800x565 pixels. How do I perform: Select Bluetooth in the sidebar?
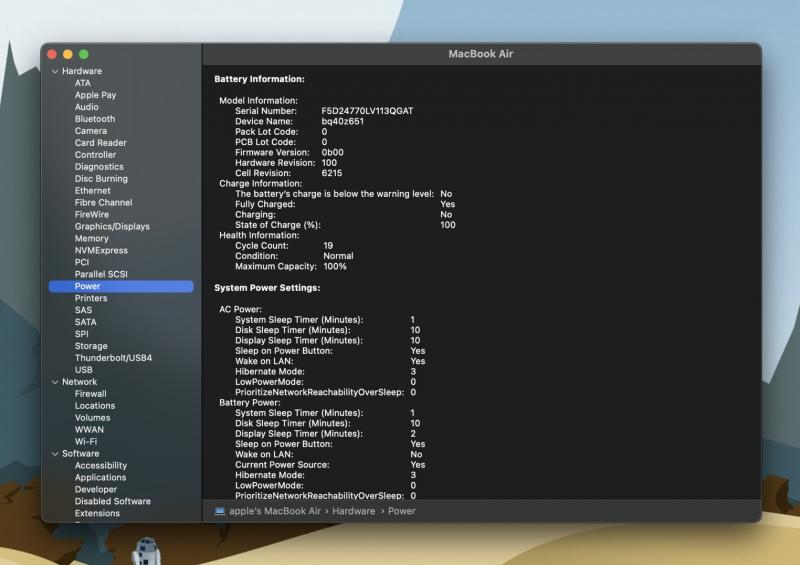point(95,119)
